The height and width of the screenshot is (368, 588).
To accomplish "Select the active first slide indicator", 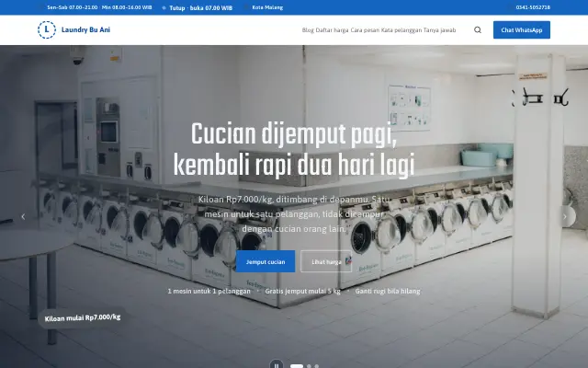I will coord(297,366).
